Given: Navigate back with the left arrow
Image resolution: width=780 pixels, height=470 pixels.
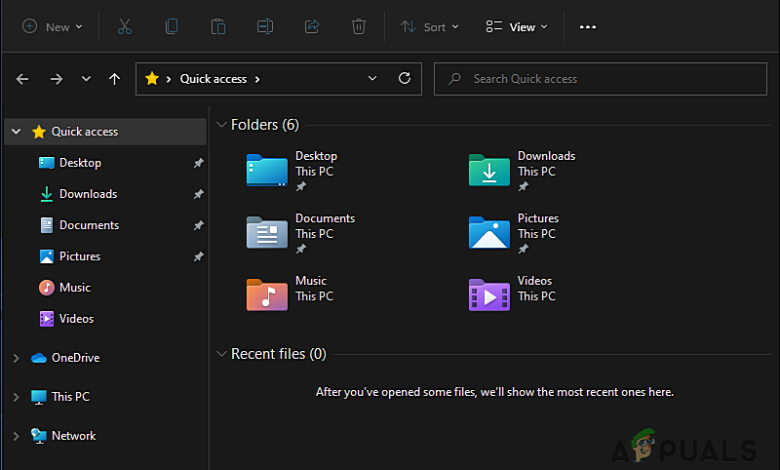Looking at the screenshot, I should [22, 79].
